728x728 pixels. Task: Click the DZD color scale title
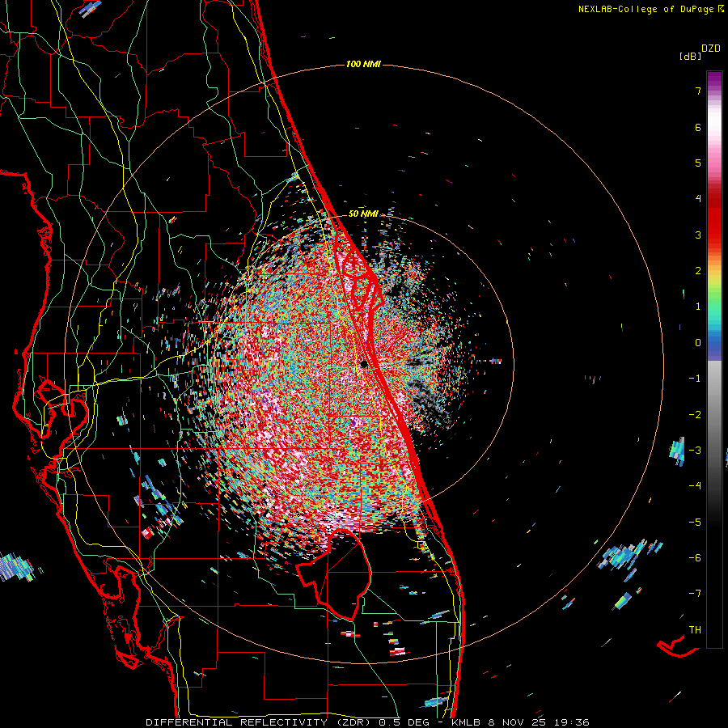point(711,49)
